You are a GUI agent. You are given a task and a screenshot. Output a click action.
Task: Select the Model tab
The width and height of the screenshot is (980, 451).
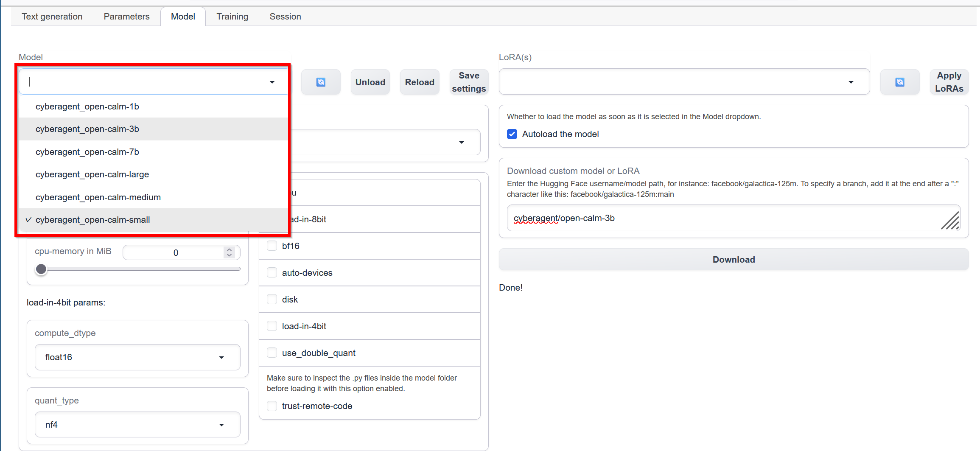[x=183, y=17]
